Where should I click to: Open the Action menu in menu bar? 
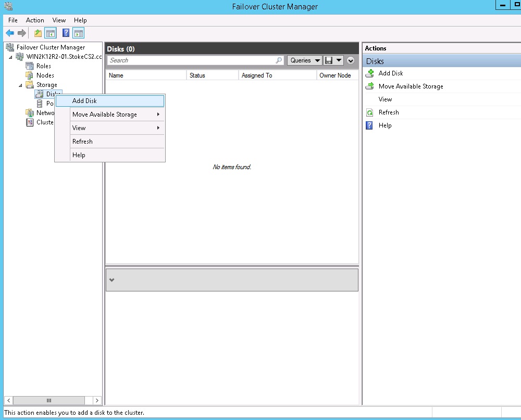click(x=35, y=20)
